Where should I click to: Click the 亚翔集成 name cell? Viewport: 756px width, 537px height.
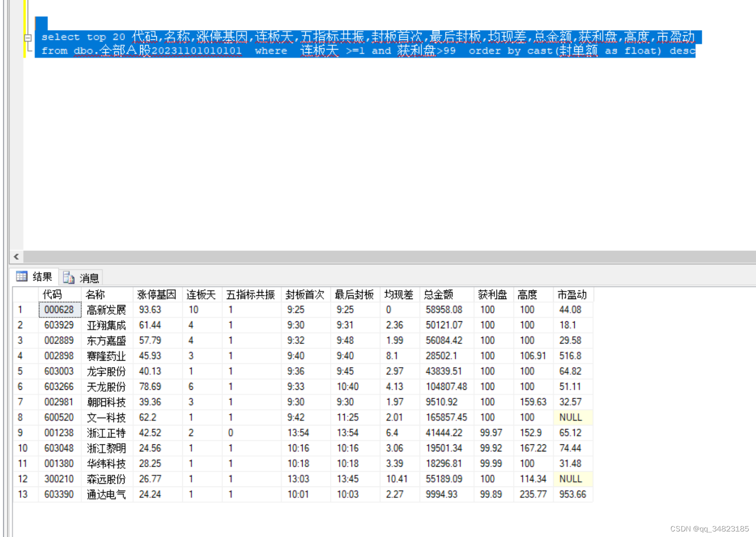tap(108, 325)
